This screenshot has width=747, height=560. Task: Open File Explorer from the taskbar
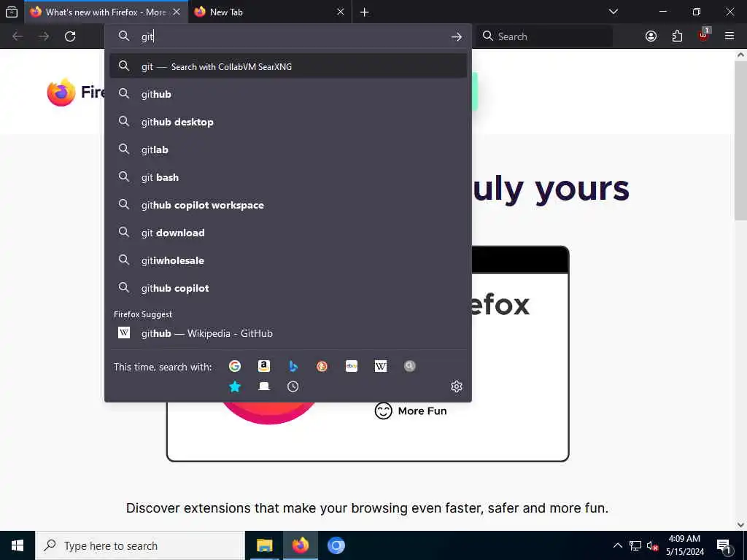point(264,545)
